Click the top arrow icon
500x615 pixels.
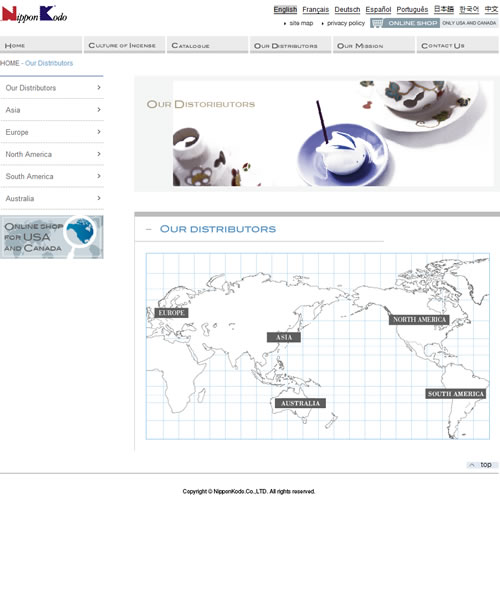[x=472, y=465]
